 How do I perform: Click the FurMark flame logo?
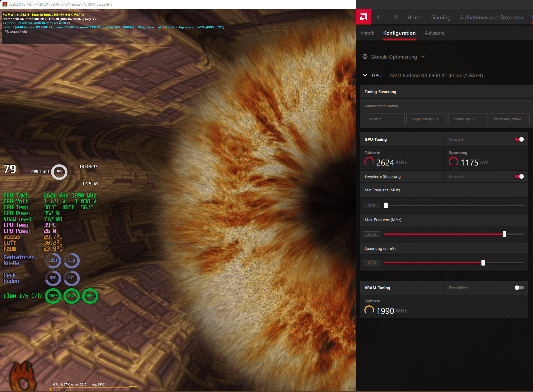[x=23, y=376]
